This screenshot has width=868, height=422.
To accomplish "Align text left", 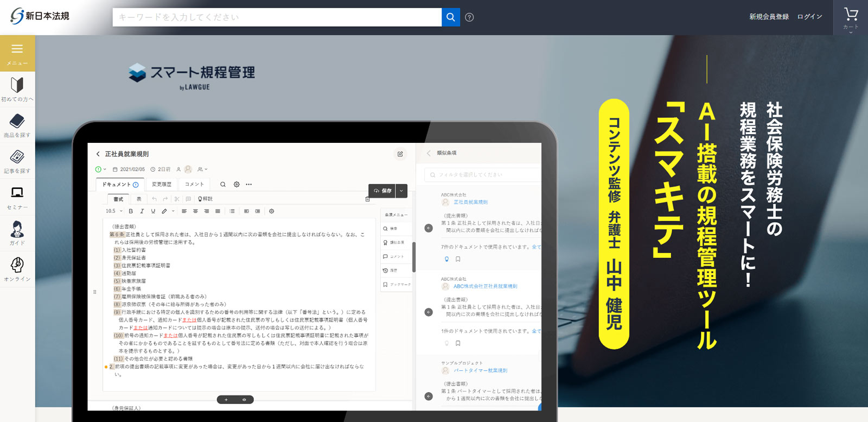I will pyautogui.click(x=184, y=211).
